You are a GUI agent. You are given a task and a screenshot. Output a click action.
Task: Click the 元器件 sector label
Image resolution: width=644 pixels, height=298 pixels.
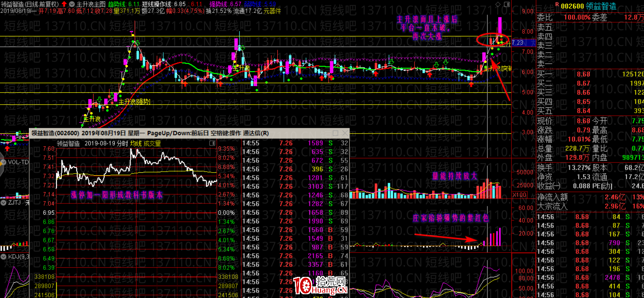coord(272,11)
